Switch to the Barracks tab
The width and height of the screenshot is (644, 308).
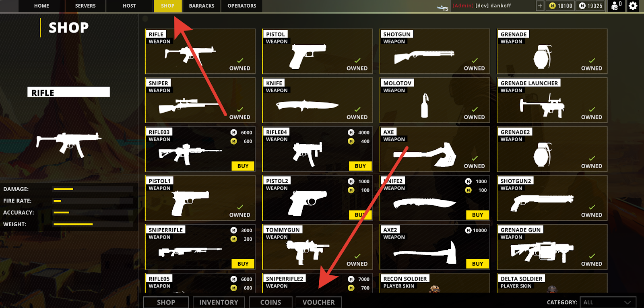pos(202,6)
